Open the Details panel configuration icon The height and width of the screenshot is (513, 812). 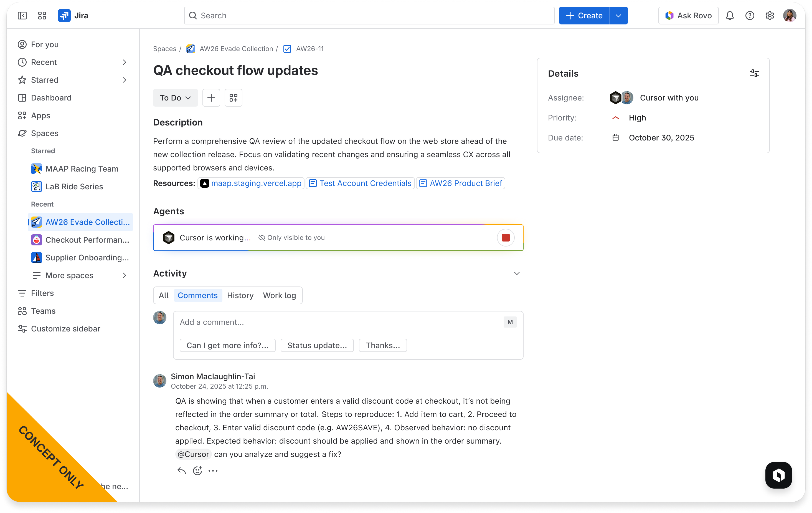pos(754,73)
